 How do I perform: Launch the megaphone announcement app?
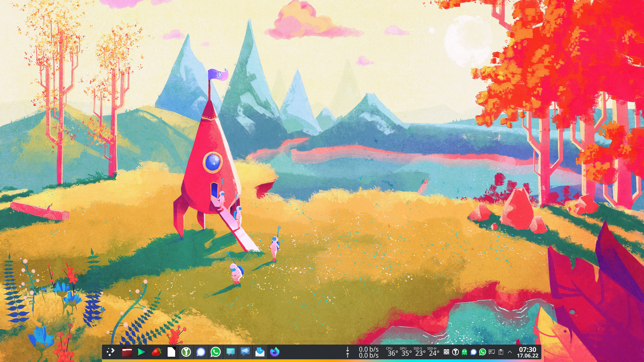(245, 353)
